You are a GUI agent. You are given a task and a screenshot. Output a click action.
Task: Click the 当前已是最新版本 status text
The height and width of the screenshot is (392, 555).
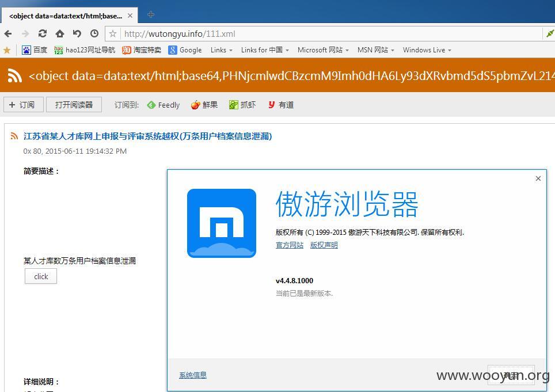304,294
